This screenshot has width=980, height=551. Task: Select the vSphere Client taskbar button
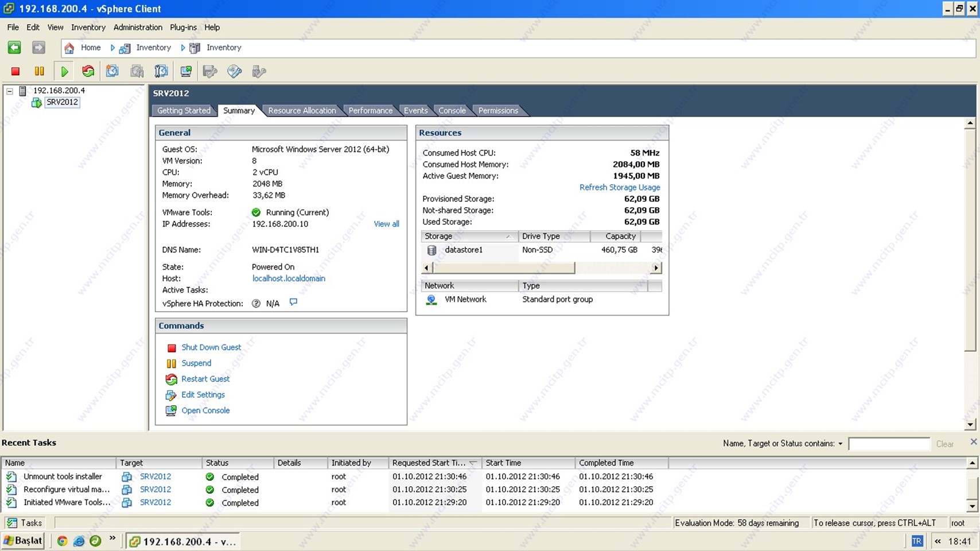pyautogui.click(x=182, y=541)
